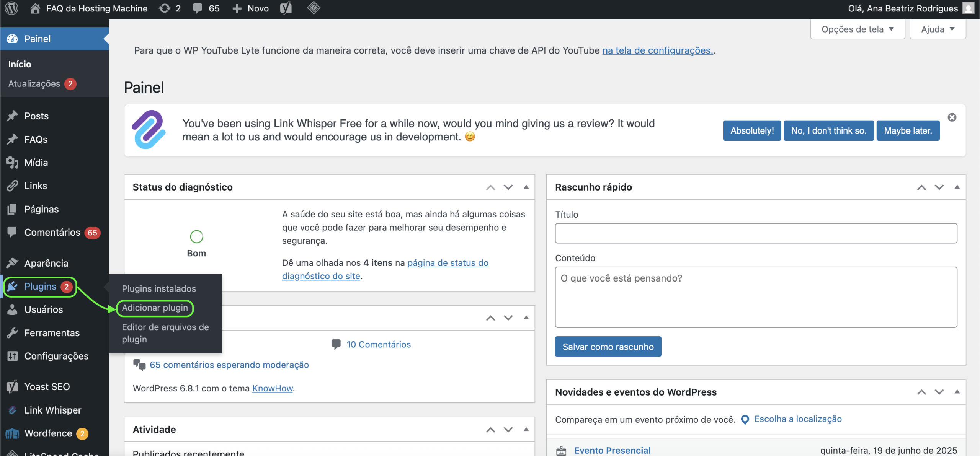Open the Plugins menu in the sidebar
The image size is (980, 456).
(x=40, y=287)
